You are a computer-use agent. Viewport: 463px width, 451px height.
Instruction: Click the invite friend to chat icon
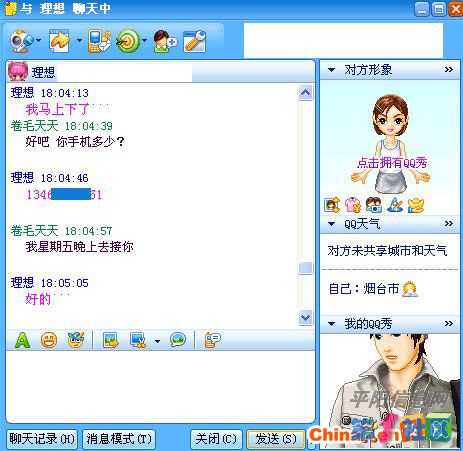[x=165, y=41]
